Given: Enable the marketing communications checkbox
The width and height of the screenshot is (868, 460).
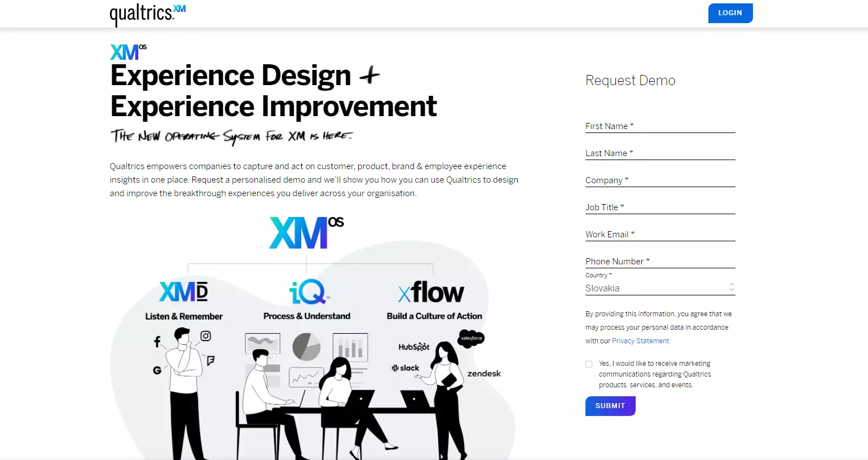Looking at the screenshot, I should [x=588, y=364].
